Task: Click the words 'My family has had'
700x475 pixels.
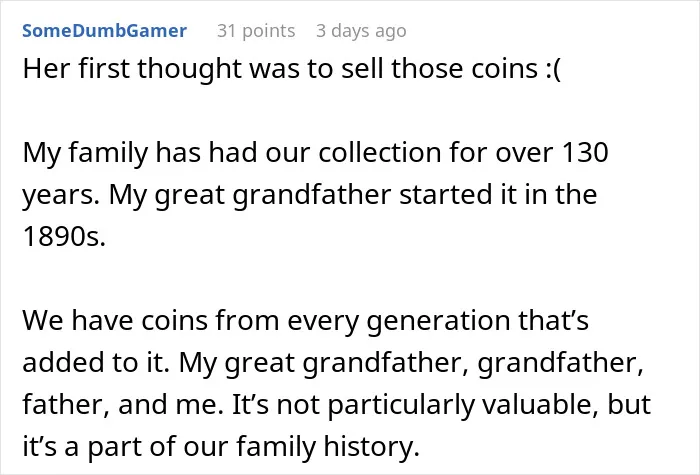Action: (142, 154)
